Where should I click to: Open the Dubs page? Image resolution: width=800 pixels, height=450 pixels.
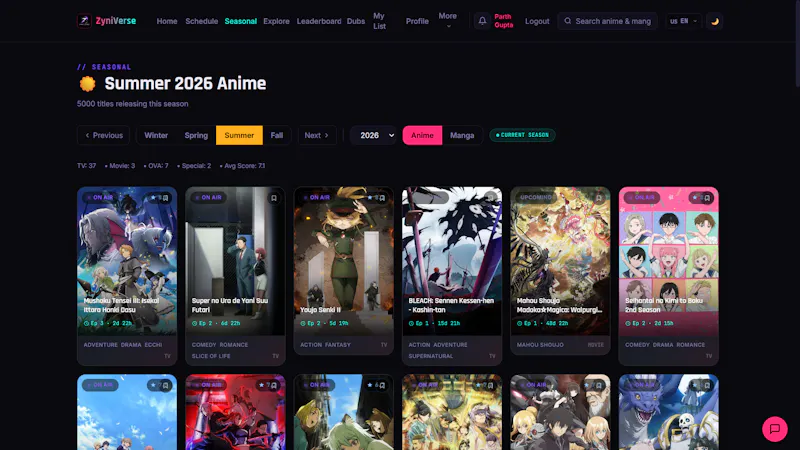(356, 21)
